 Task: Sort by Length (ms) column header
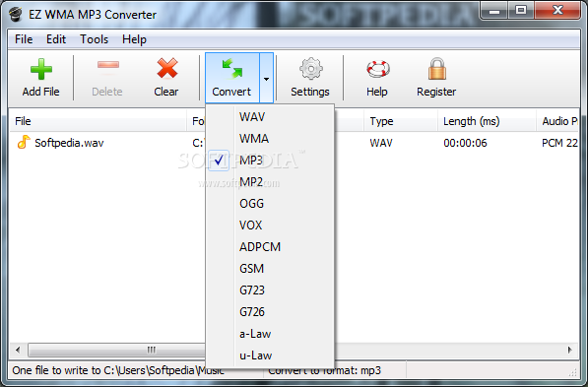point(487,121)
